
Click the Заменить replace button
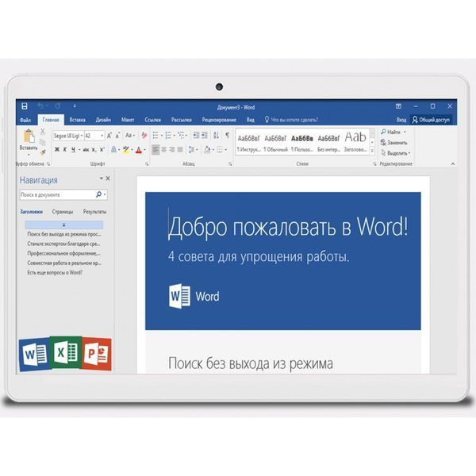[394, 142]
